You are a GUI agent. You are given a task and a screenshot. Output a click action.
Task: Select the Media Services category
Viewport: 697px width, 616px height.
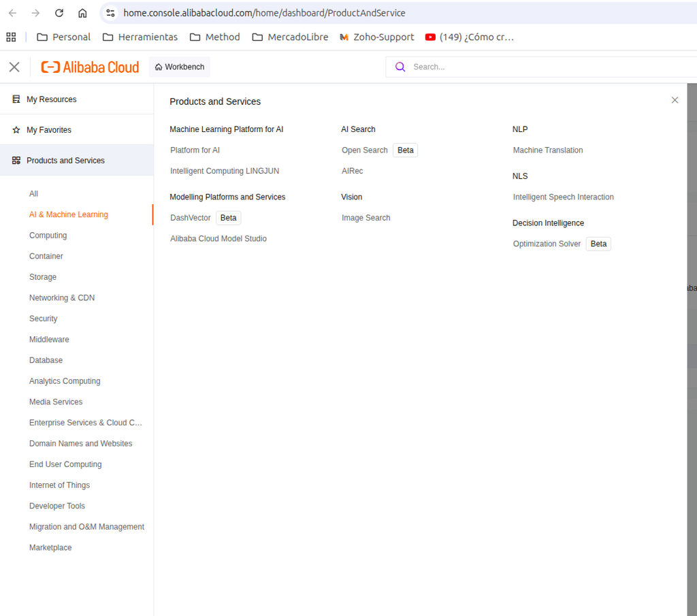pos(56,402)
